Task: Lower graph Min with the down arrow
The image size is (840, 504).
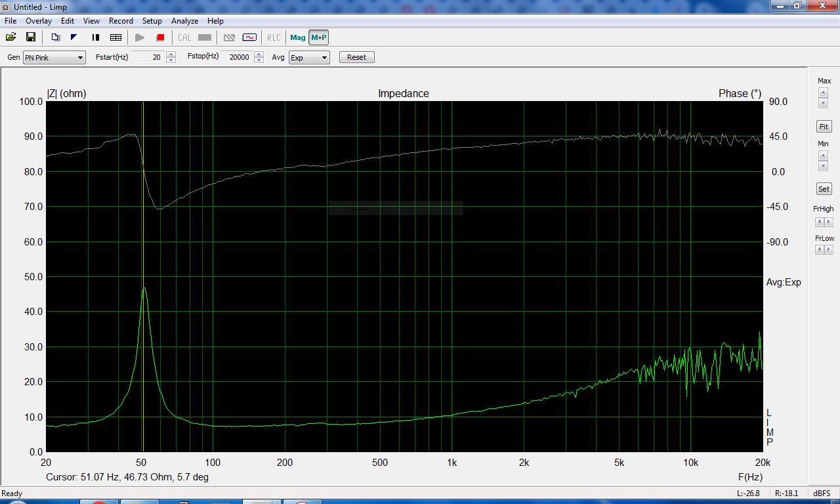Action: pyautogui.click(x=824, y=166)
